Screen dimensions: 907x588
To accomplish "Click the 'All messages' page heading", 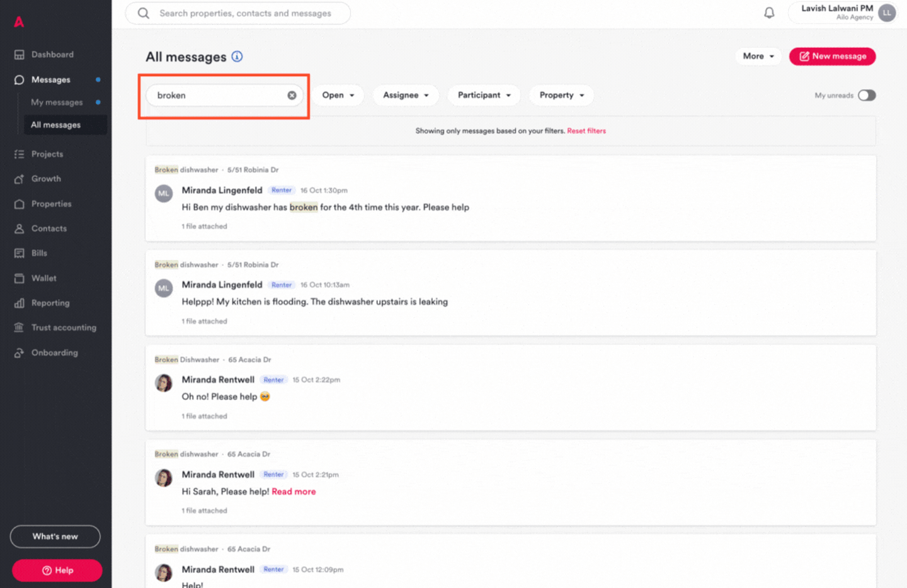I will pos(186,57).
